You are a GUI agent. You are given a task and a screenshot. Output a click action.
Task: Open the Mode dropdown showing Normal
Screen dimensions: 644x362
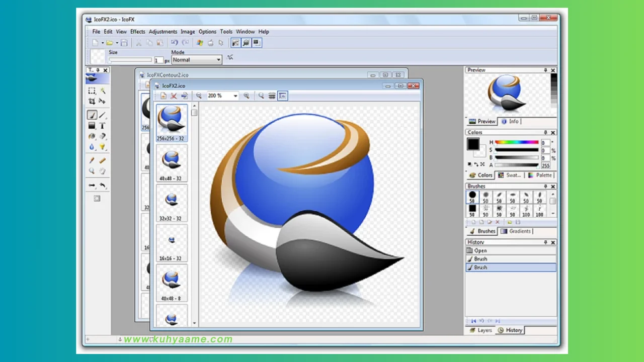196,59
